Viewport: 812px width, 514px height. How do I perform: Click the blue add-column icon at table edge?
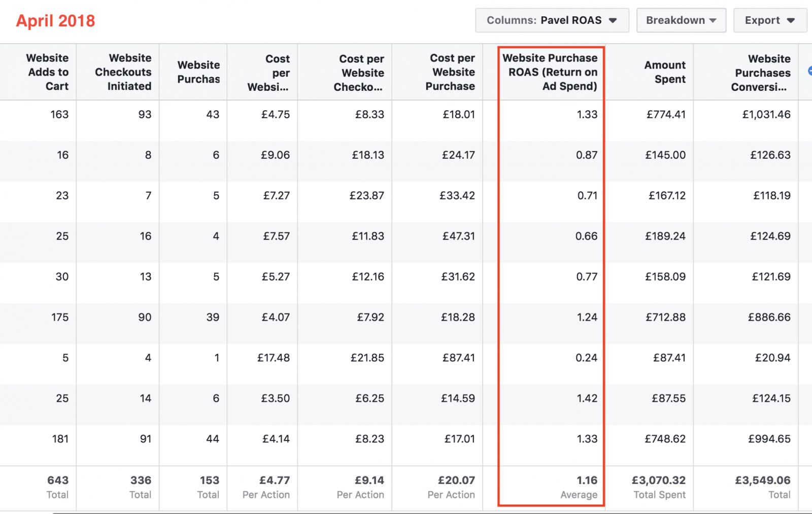809,72
